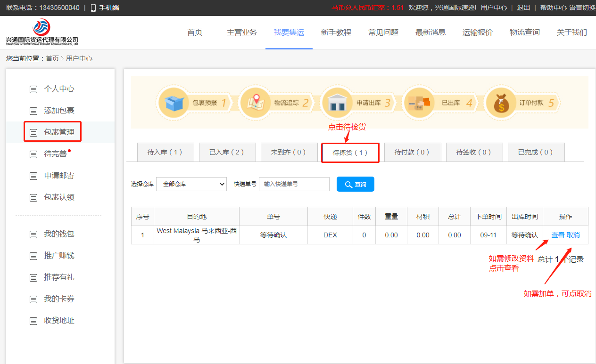Click 语言切换 in the top bar
Viewport: 596px width, 364px height.
pos(582,8)
